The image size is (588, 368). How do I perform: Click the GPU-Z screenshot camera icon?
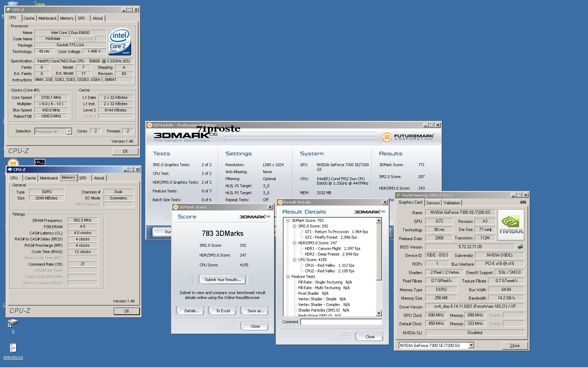pos(523,202)
